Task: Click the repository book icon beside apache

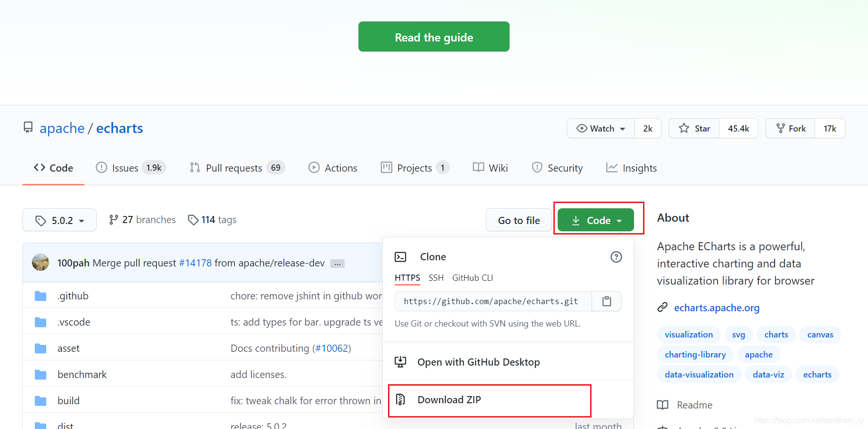Action: pos(28,127)
